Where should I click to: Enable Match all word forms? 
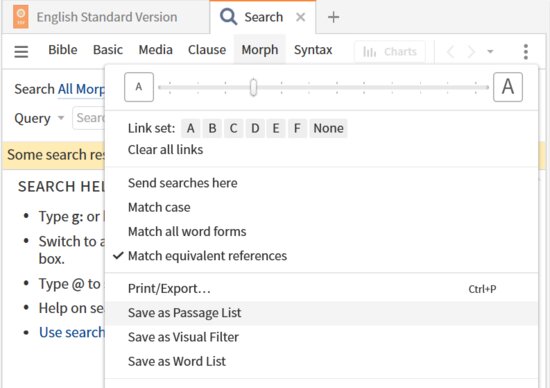[x=321, y=232]
